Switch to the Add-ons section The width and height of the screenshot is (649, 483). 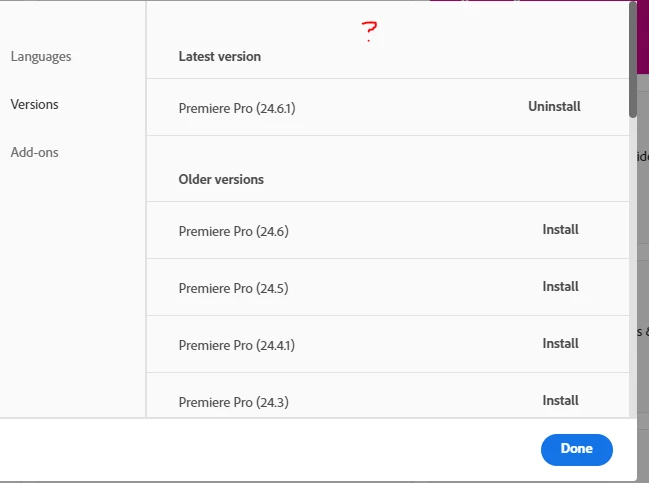click(35, 153)
